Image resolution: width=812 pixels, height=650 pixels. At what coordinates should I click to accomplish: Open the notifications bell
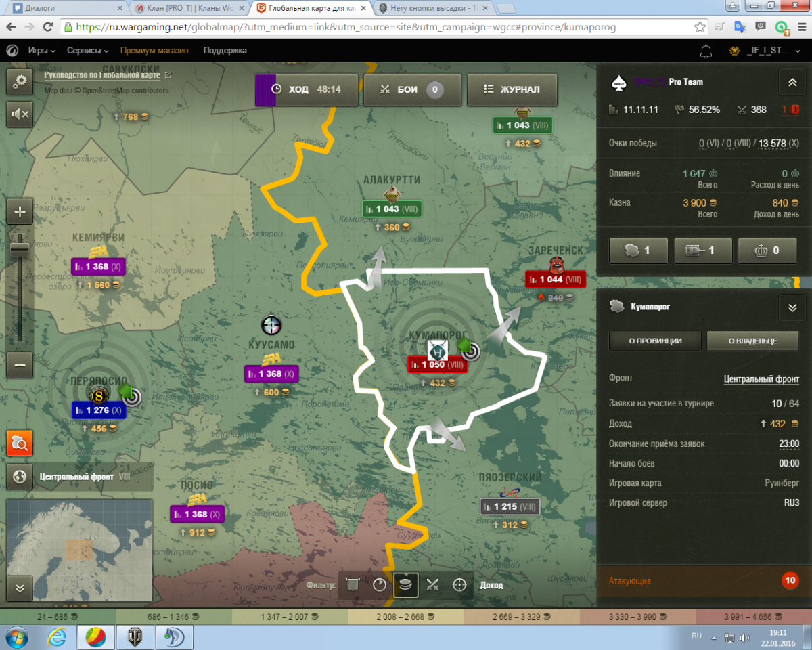[706, 51]
